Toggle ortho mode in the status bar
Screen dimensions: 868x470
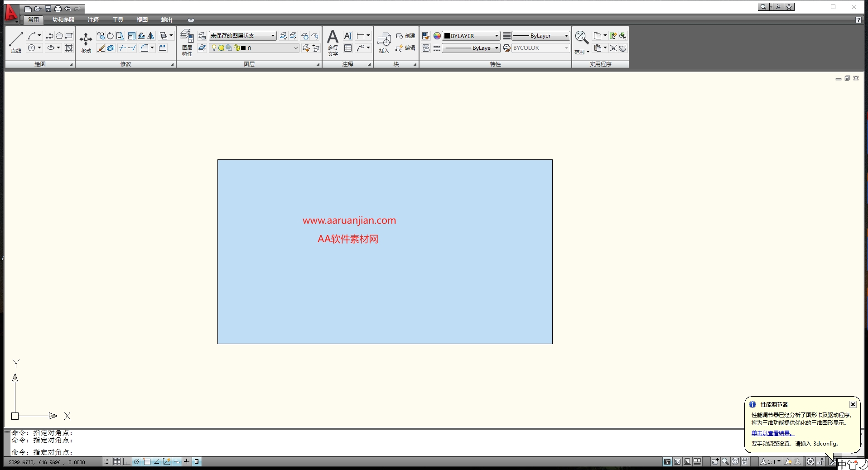pyautogui.click(x=126, y=461)
